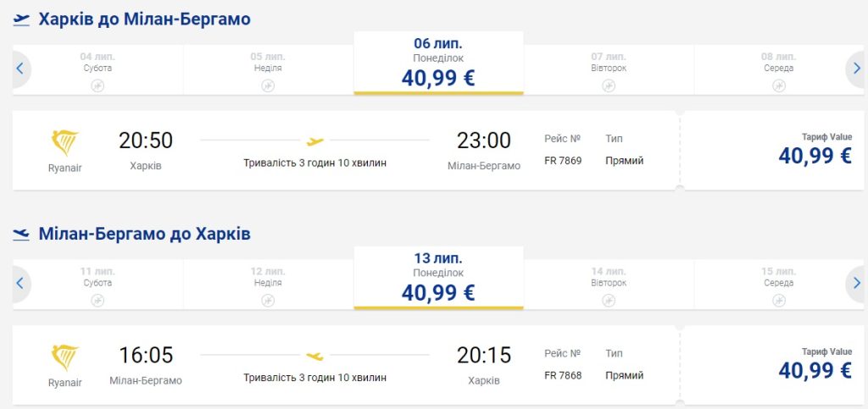Click the Ryanair harp logo on flight FR 7868
This screenshot has height=409, width=868.
coord(65,358)
